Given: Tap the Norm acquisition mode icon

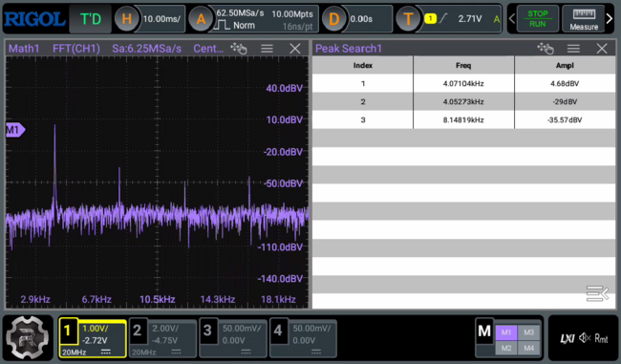Looking at the screenshot, I should click(x=222, y=26).
